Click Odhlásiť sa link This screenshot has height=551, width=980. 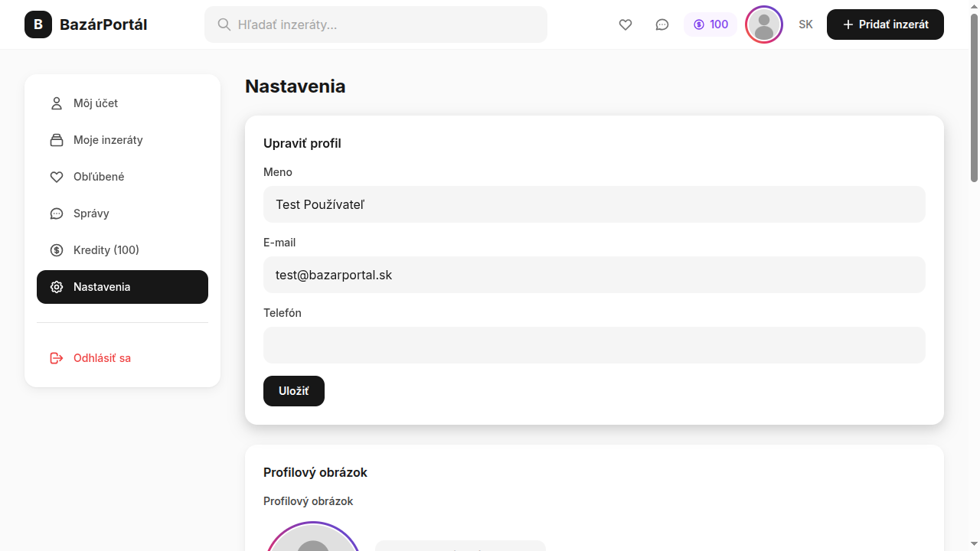[x=102, y=358]
